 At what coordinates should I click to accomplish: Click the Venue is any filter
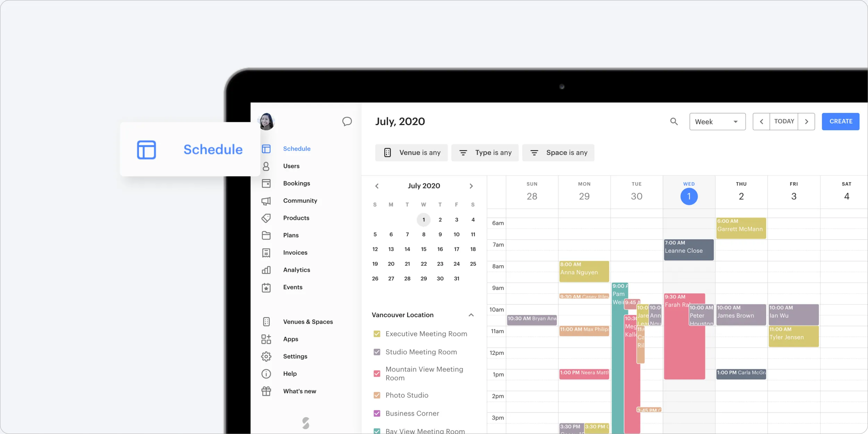click(411, 152)
